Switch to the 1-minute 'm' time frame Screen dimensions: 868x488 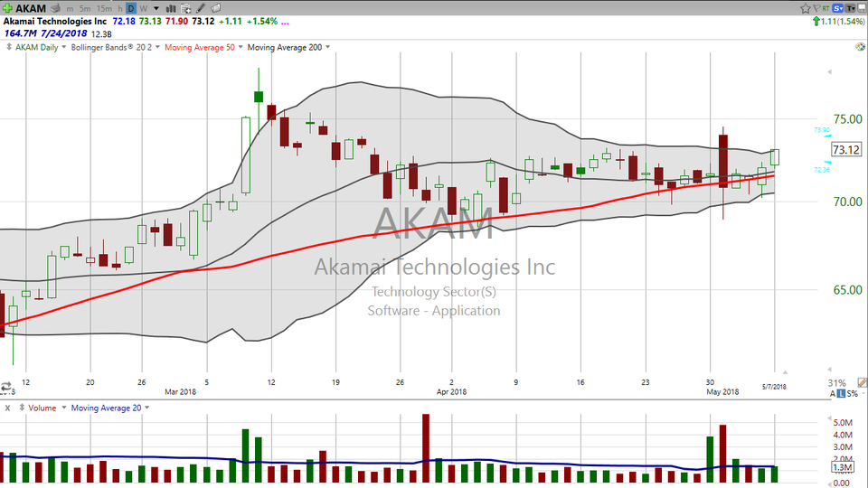click(70, 9)
